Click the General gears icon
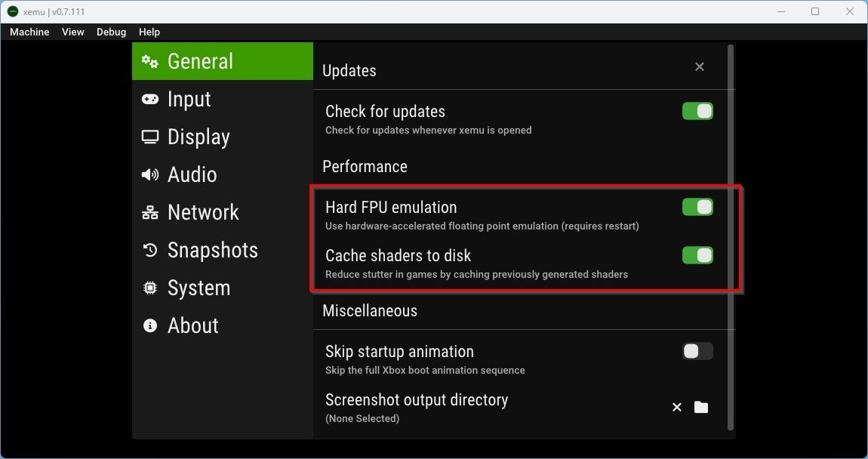 point(149,61)
